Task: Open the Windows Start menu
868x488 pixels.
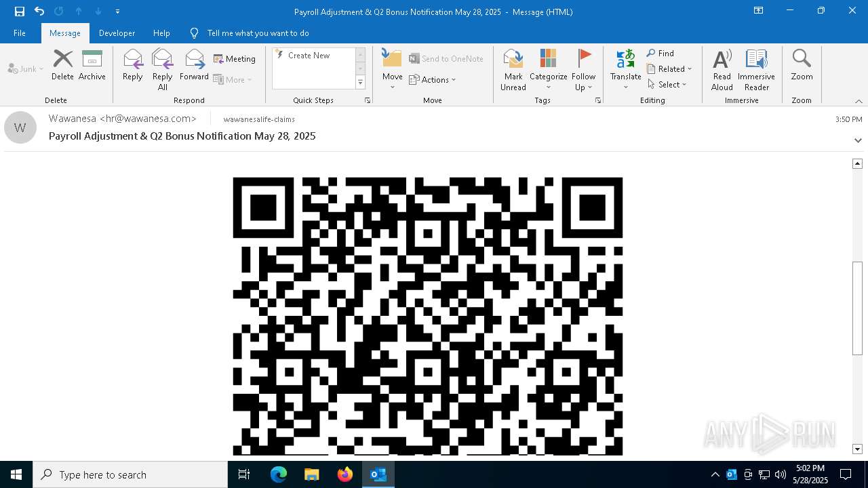Action: tap(16, 474)
